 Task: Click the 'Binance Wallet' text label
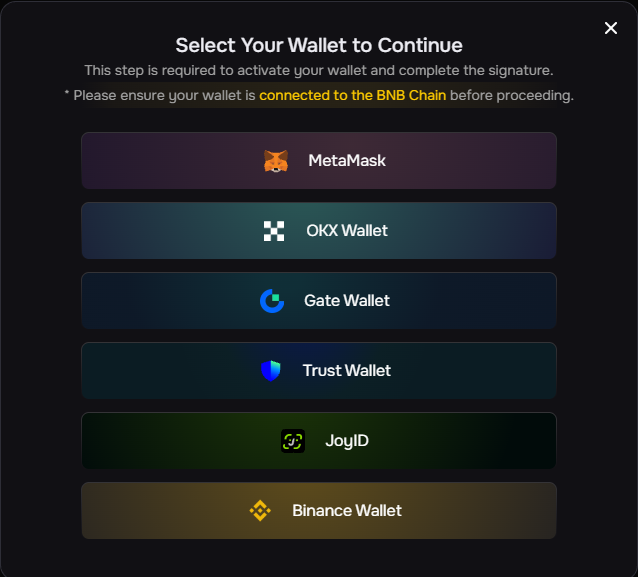click(347, 511)
